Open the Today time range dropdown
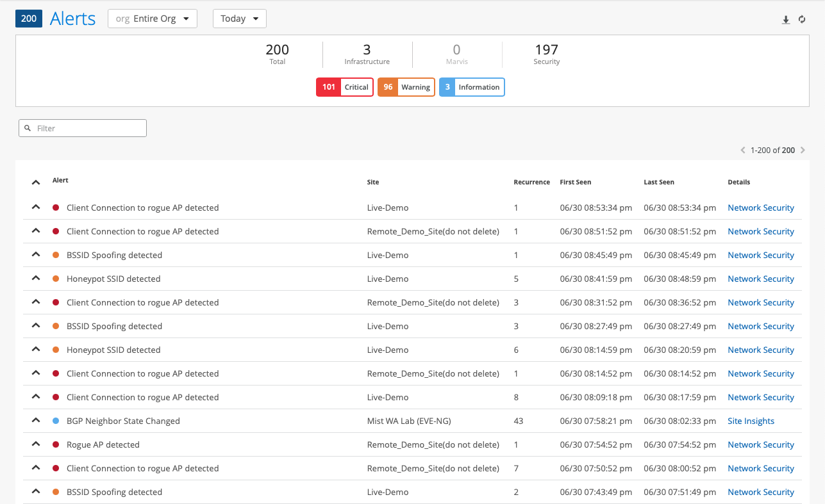Image resolution: width=825 pixels, height=504 pixels. pyautogui.click(x=239, y=19)
